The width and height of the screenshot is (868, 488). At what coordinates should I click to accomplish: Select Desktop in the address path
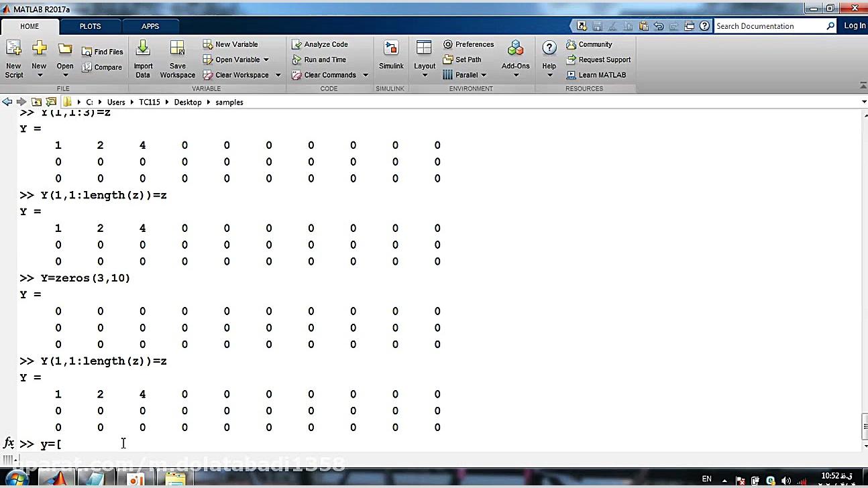tap(188, 102)
